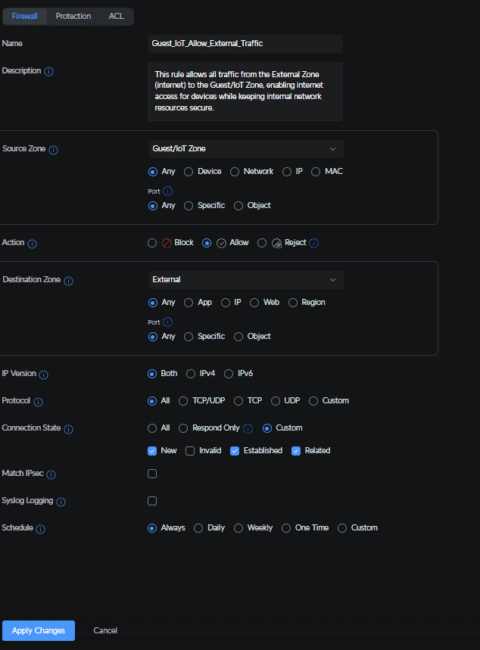Click the rule Name input field

click(x=245, y=44)
